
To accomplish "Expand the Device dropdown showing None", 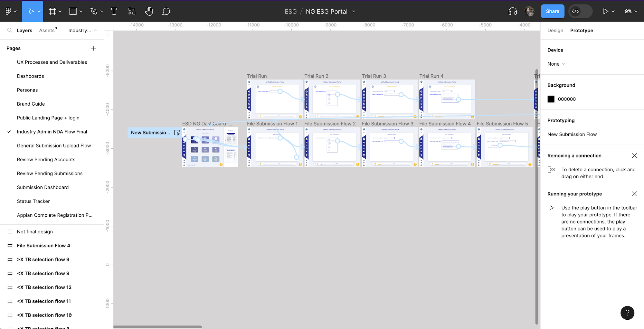I will click(555, 64).
